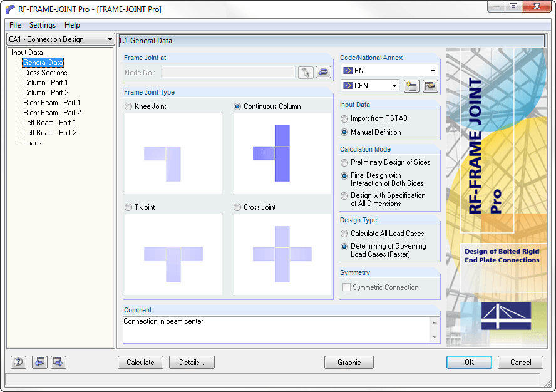Viewport: 556px width, 392px height.
Task: Jump to previous table with left arrow icon
Action: click(39, 362)
